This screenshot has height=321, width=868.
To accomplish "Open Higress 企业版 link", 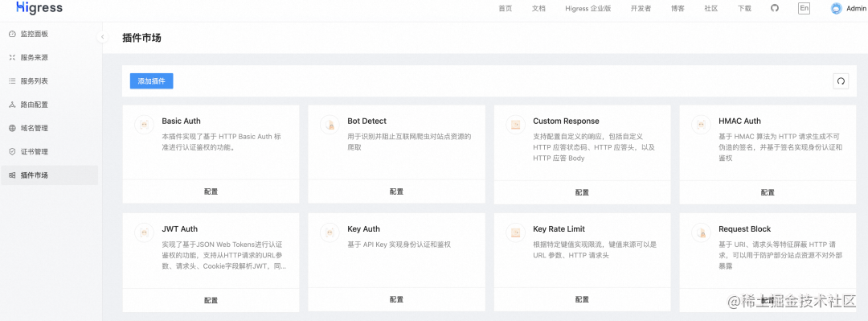I will point(588,8).
